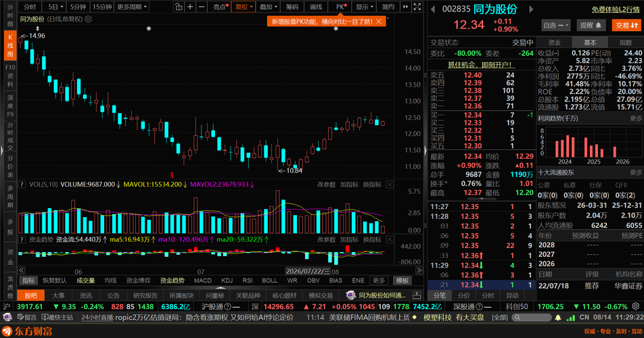Click 最快主站 server icon

(57, 317)
